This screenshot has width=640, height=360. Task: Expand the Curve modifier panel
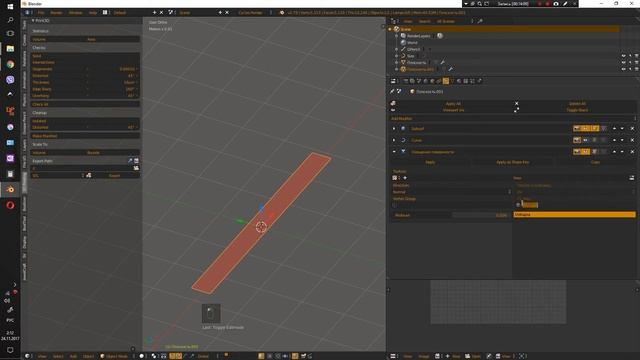coord(394,140)
